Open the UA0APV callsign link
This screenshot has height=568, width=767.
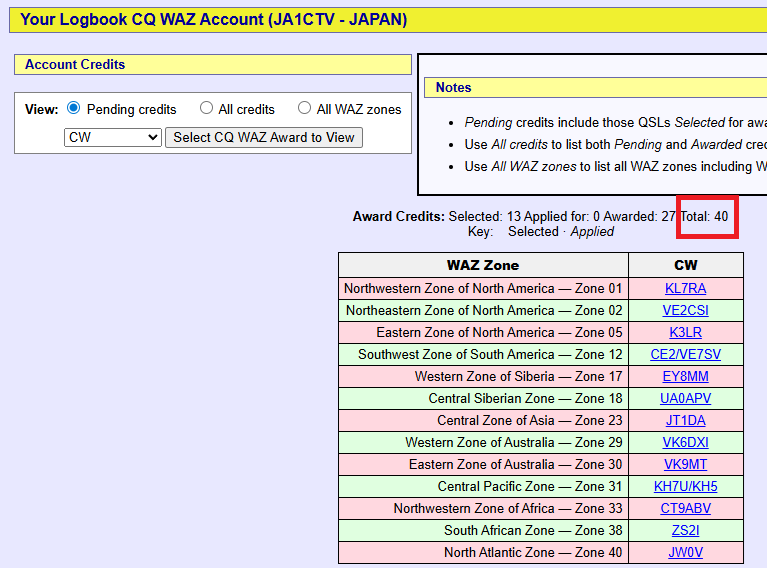685,398
